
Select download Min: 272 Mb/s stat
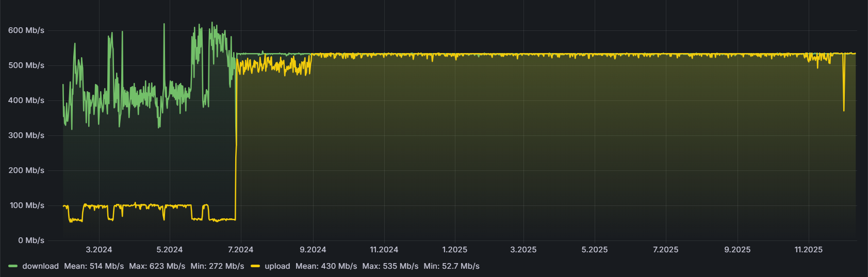(217, 266)
